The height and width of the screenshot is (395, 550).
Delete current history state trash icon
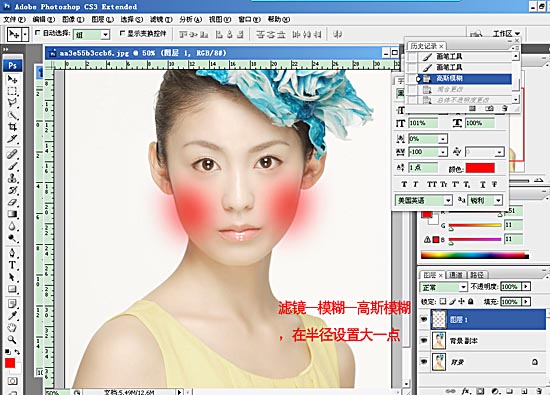[x=504, y=108]
